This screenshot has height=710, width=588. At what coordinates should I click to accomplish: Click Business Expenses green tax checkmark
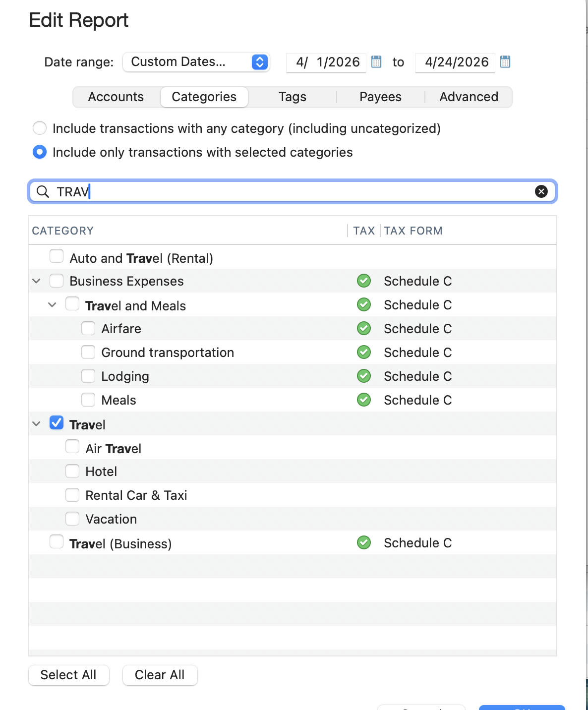pos(364,281)
